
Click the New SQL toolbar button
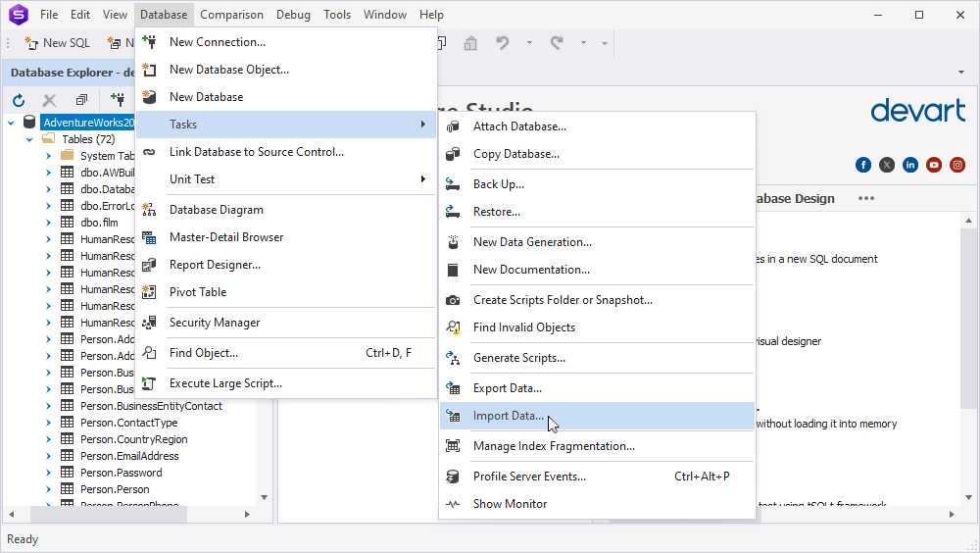57,42
